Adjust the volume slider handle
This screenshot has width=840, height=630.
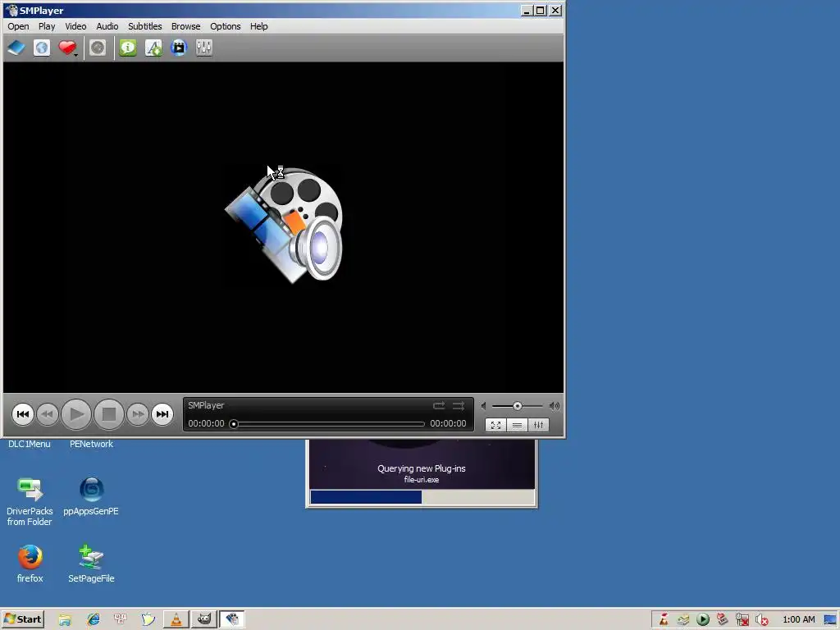[x=518, y=406]
